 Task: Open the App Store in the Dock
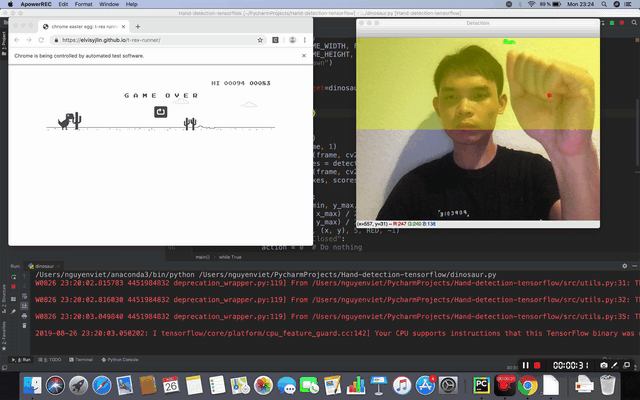(425, 385)
